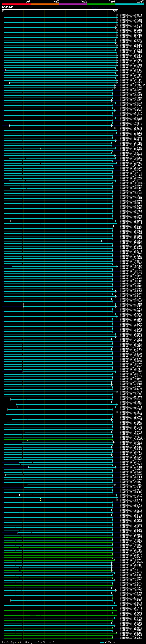This screenshot has height=644, width=146.
Task: Select hit label UniRef100_Q1KUU0
Action: coord(131,191)
